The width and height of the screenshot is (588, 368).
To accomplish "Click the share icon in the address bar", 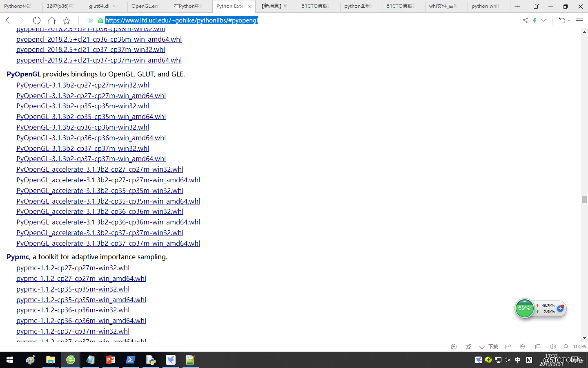I will 525,20.
